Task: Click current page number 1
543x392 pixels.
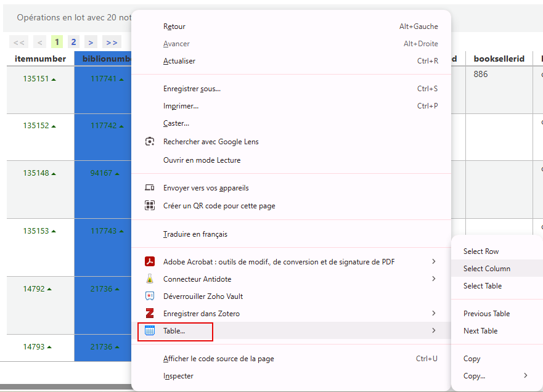Action: pyautogui.click(x=57, y=42)
